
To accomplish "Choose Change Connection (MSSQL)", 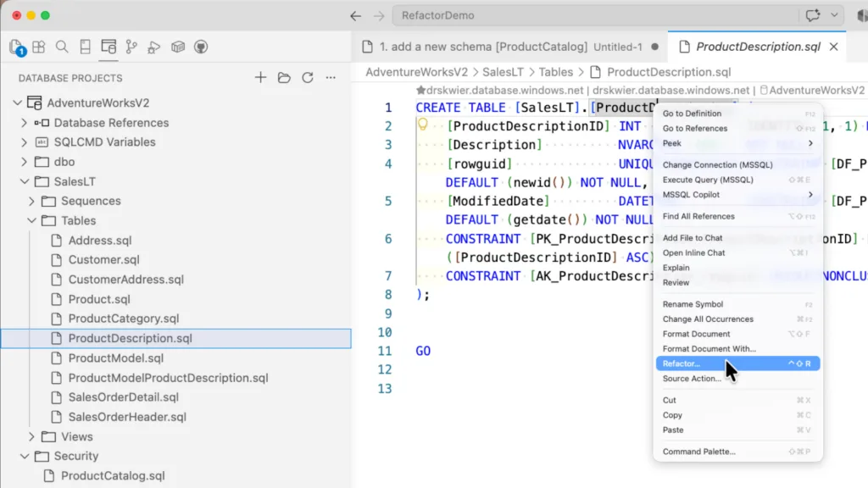I will pyautogui.click(x=738, y=165).
